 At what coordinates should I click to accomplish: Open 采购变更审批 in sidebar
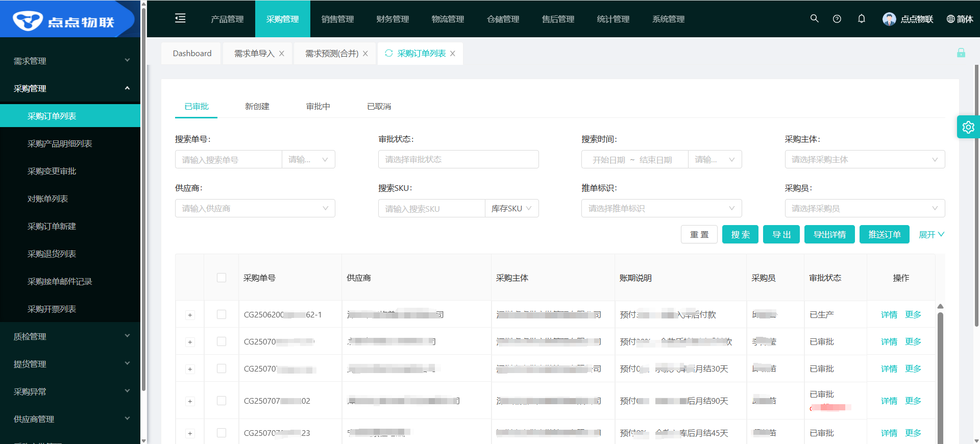coord(70,171)
